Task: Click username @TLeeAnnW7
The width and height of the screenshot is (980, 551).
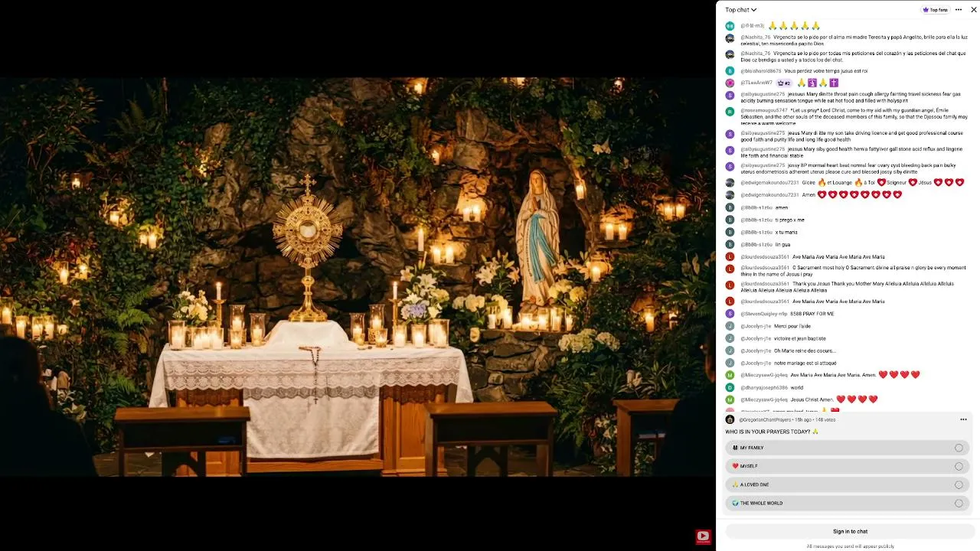Action: click(x=756, y=83)
